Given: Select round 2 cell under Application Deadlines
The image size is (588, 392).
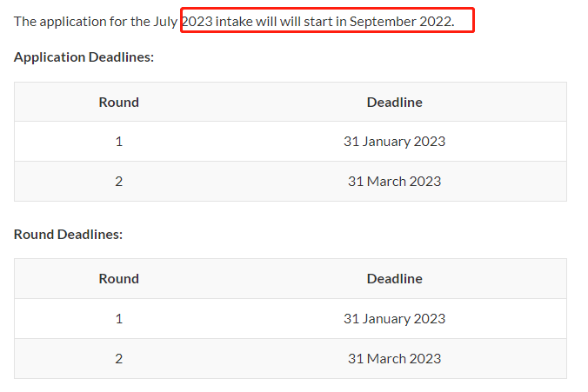Looking at the screenshot, I should pos(118,182).
